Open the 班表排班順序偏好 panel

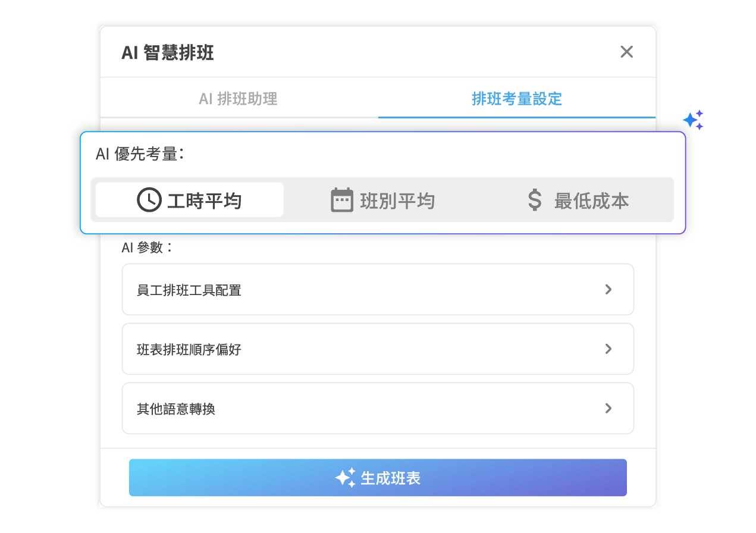pyautogui.click(x=377, y=349)
